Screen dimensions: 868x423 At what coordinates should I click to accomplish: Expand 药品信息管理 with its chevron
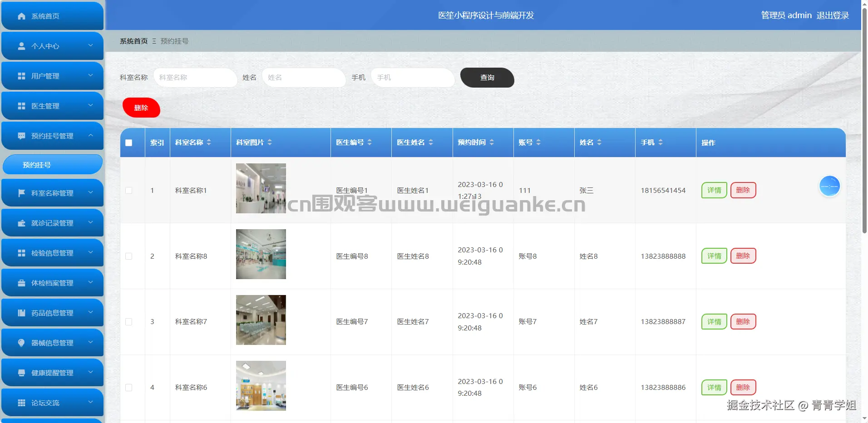click(x=90, y=312)
